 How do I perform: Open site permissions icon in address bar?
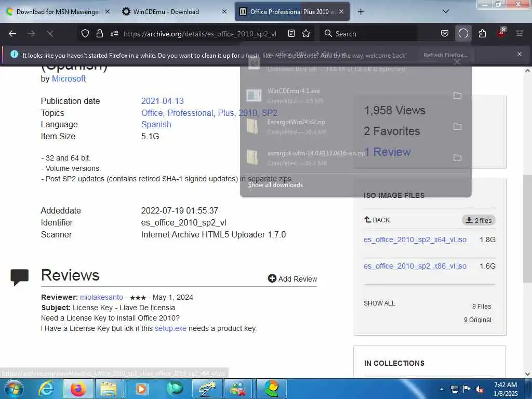(x=114, y=34)
